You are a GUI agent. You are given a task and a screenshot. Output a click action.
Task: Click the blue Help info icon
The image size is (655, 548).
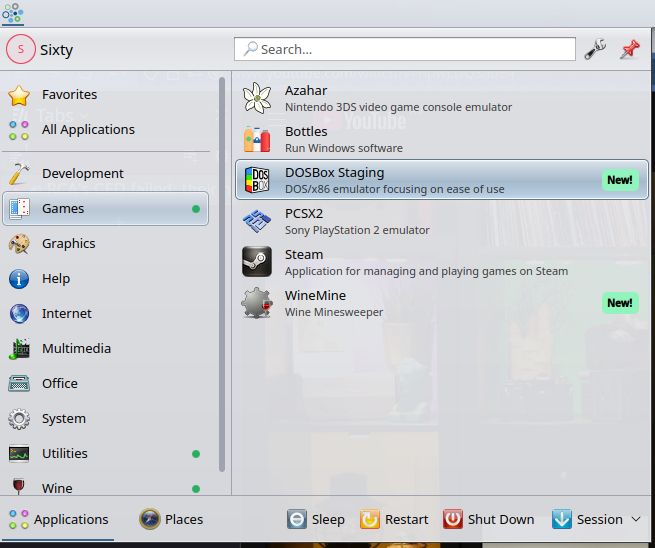[19, 279]
